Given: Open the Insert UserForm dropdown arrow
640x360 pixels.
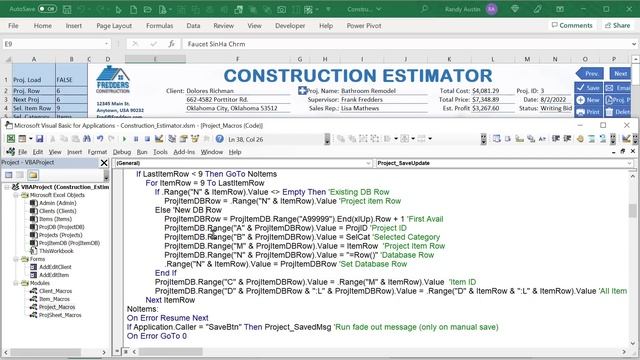Looking at the screenshot, I should tap(31, 139).
